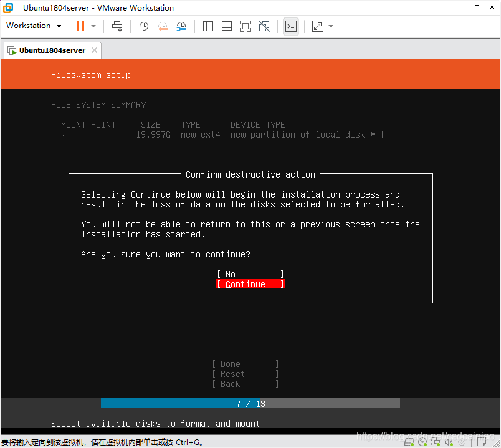The height and width of the screenshot is (448, 501).
Task: Maximize the VMware Workstation window
Action: [x=477, y=7]
